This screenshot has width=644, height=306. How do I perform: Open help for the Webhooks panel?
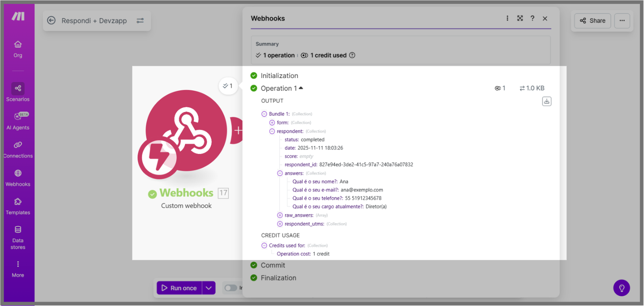532,18
